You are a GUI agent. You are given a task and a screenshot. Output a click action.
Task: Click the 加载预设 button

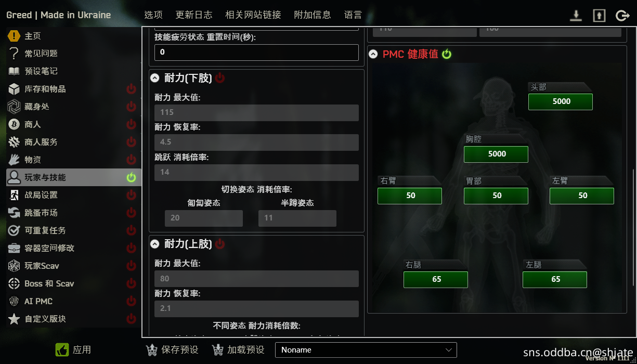point(239,350)
